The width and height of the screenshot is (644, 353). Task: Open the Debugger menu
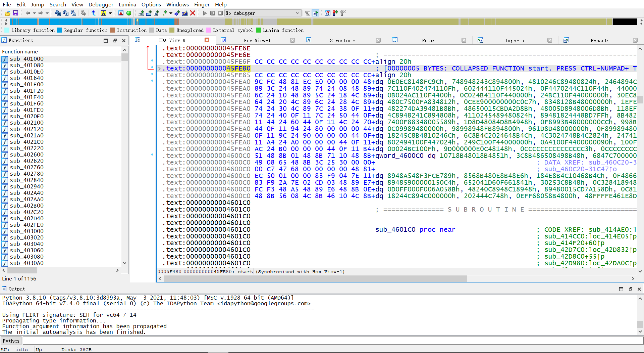101,4
